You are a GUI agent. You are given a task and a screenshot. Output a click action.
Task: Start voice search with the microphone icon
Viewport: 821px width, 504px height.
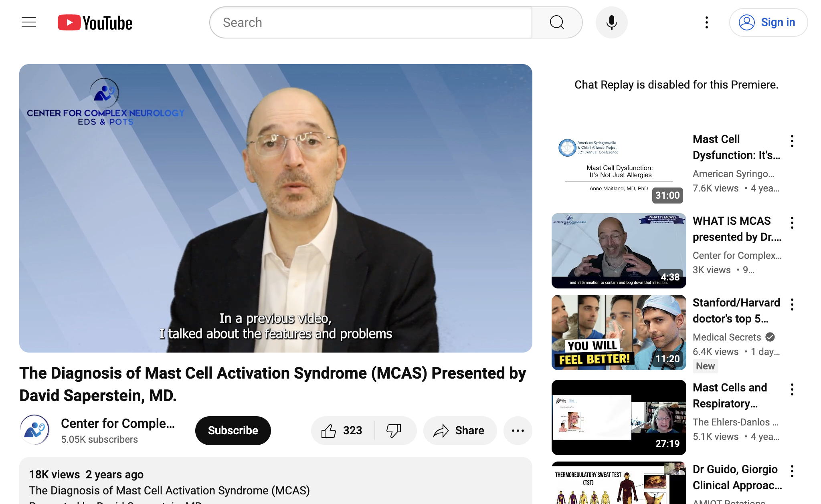tap(611, 22)
